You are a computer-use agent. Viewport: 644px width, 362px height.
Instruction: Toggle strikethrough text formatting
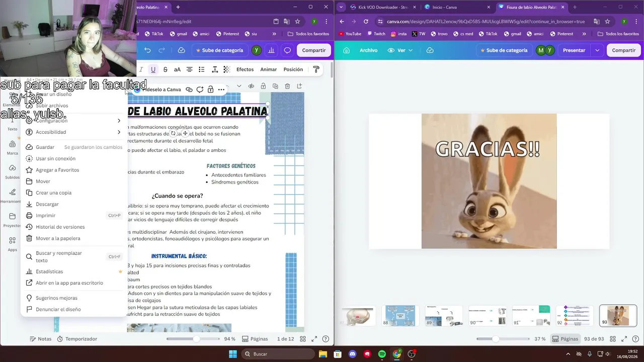[x=165, y=69]
